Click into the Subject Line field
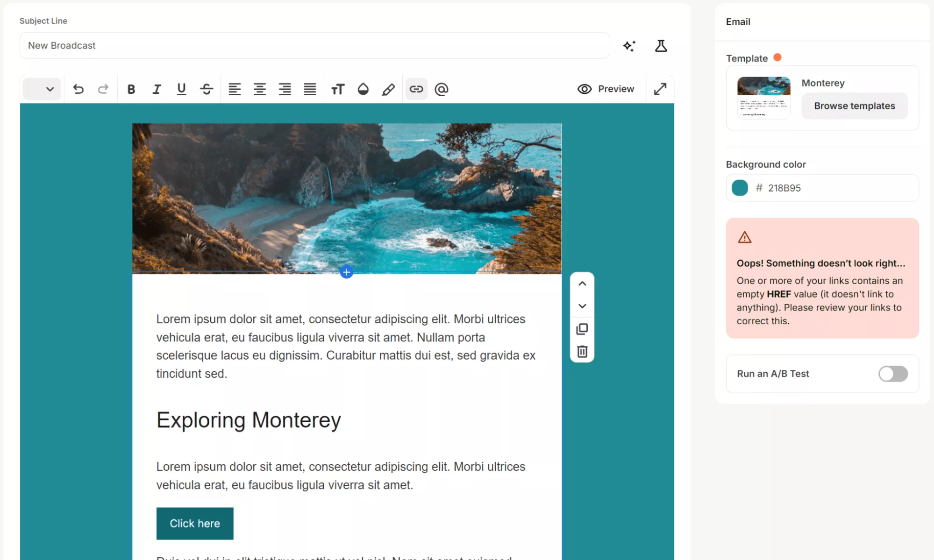Image resolution: width=934 pixels, height=560 pixels. point(314,46)
